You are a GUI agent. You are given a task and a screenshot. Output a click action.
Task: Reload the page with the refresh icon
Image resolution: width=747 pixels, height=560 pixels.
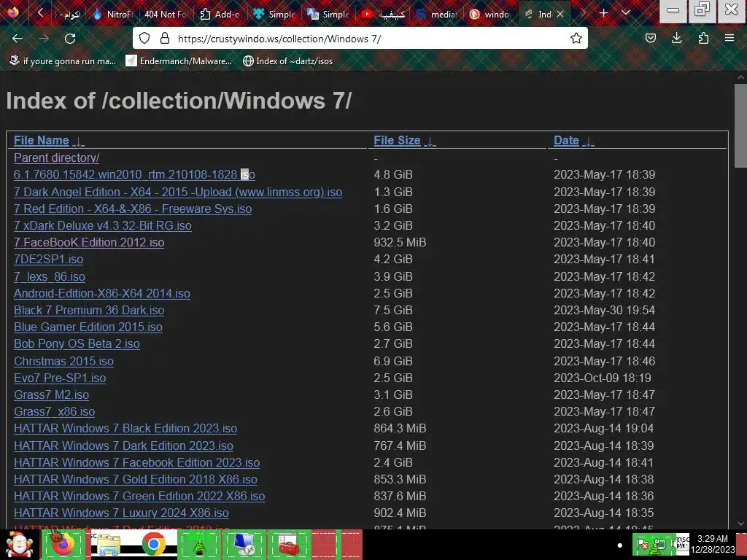point(70,39)
